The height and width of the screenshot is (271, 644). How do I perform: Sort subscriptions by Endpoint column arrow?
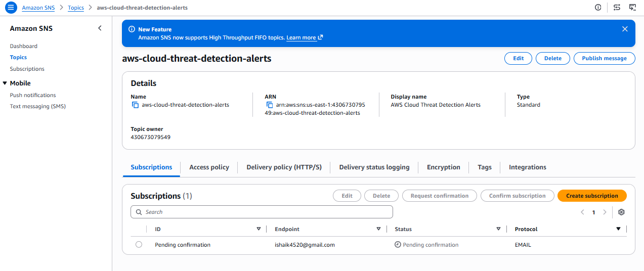coord(378,229)
